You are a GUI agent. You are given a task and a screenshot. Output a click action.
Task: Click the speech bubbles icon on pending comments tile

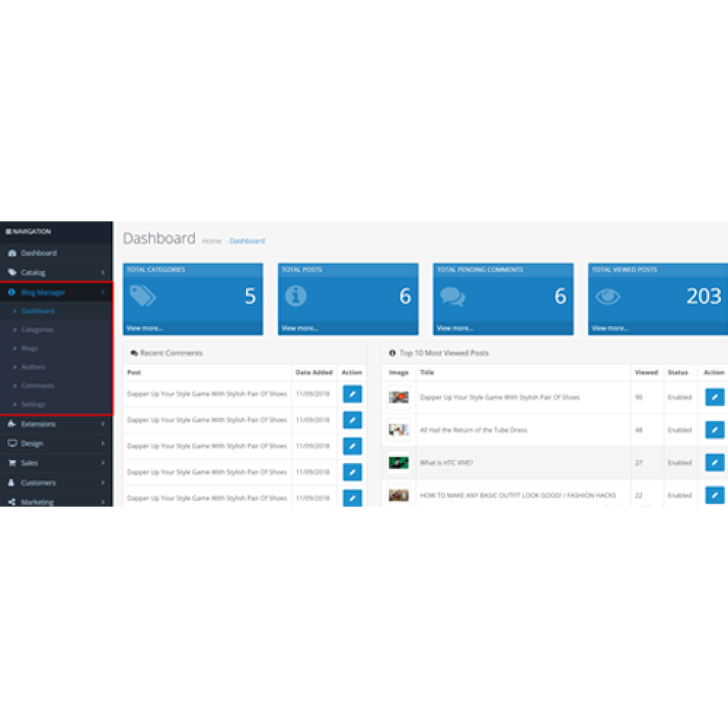click(x=454, y=296)
